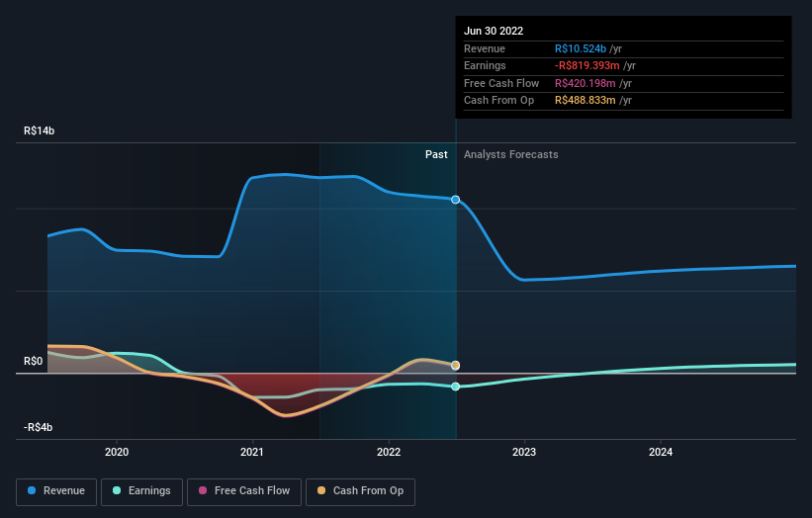This screenshot has width=812, height=518.
Task: Click the pink Free Cash Flow legend dot
Action: 203,490
